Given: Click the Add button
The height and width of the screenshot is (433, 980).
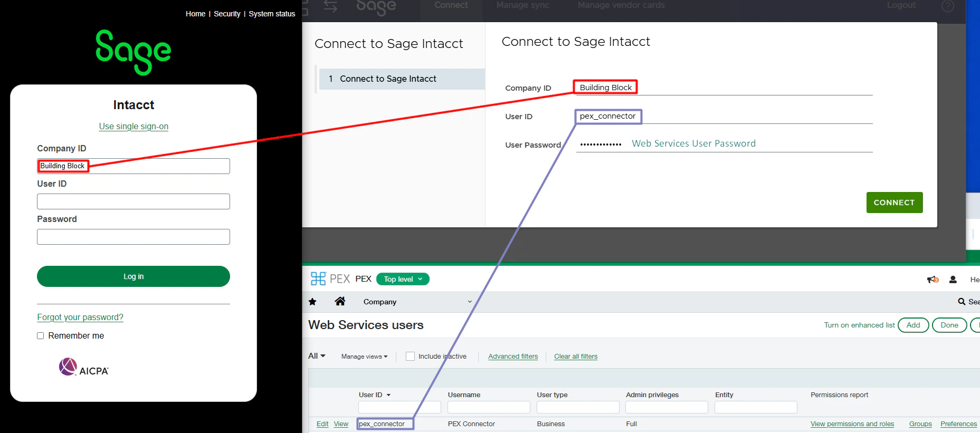Looking at the screenshot, I should (x=914, y=325).
